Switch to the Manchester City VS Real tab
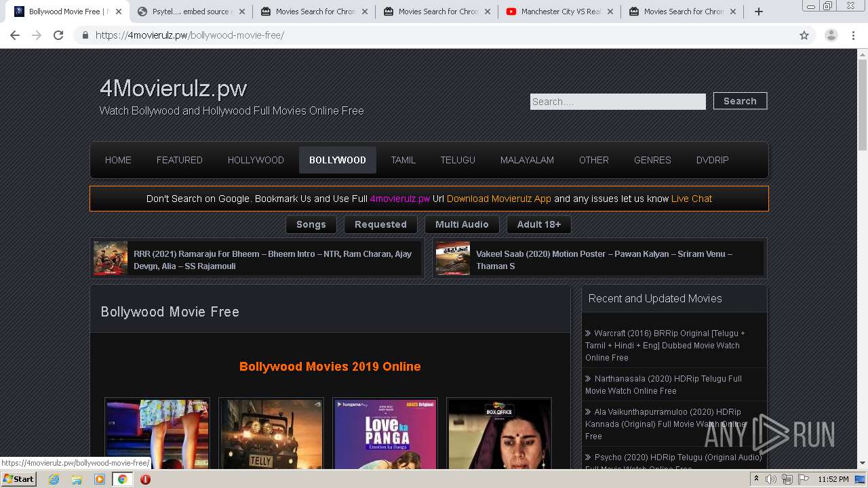Screen dimensions: 868x488 [558, 12]
